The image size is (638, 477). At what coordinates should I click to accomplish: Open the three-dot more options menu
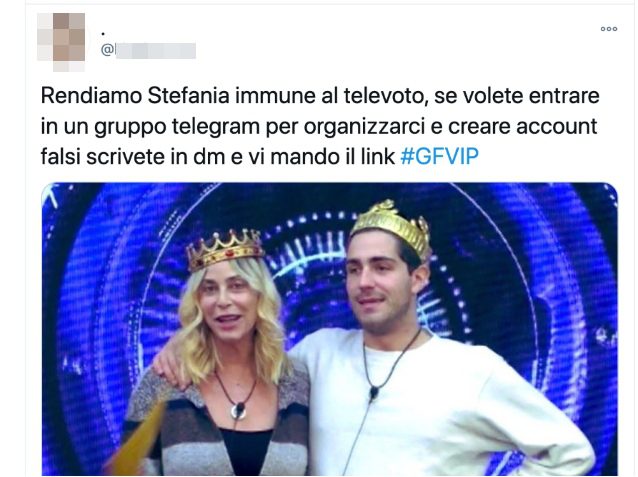point(609,29)
